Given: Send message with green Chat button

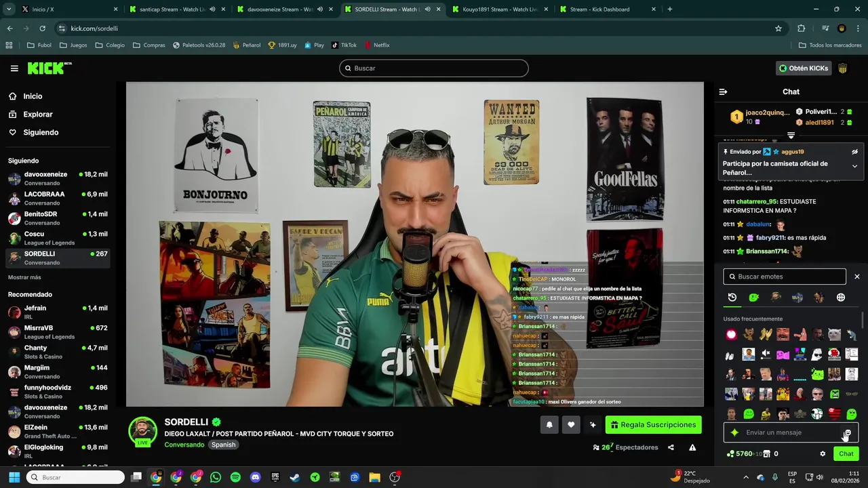Looking at the screenshot, I should [846, 454].
